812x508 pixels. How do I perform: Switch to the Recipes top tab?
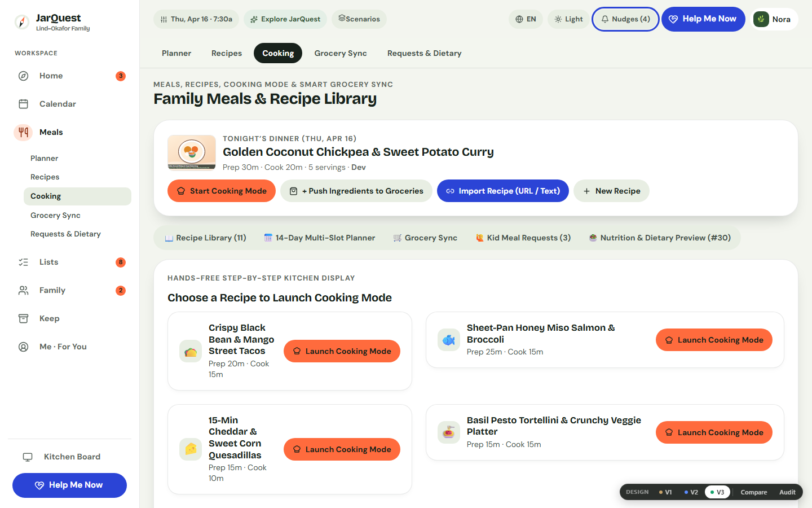coord(227,53)
